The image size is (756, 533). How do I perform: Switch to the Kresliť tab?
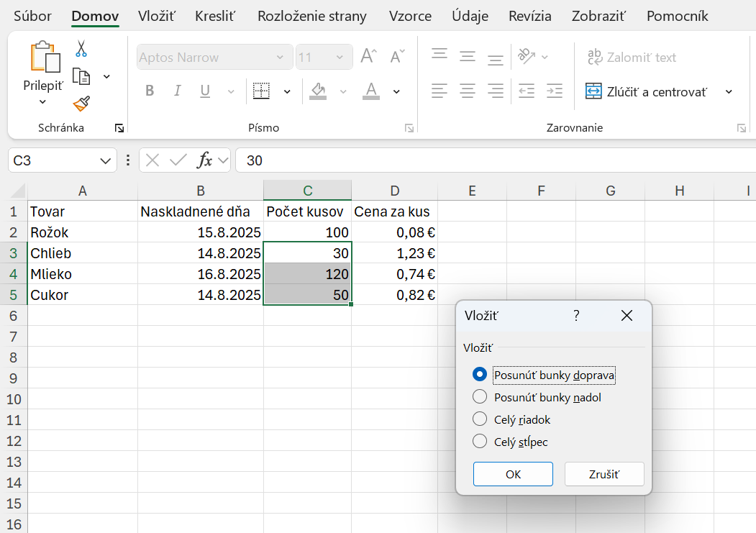click(214, 16)
